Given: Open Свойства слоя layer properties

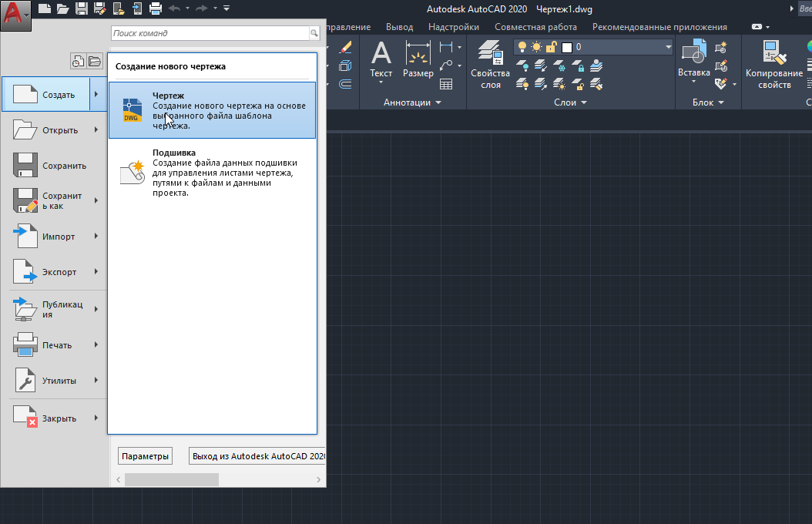Looking at the screenshot, I should [x=491, y=65].
